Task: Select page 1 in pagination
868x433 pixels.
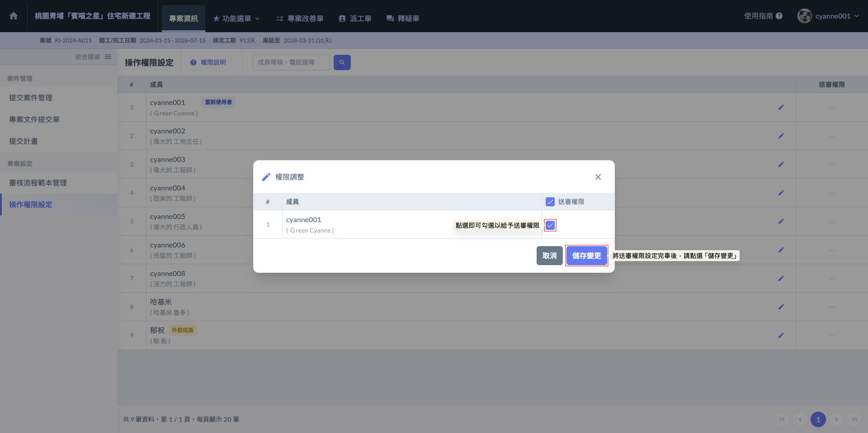Action: pyautogui.click(x=818, y=419)
